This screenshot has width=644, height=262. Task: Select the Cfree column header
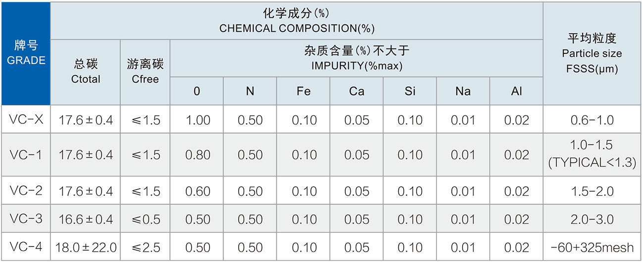[145, 72]
